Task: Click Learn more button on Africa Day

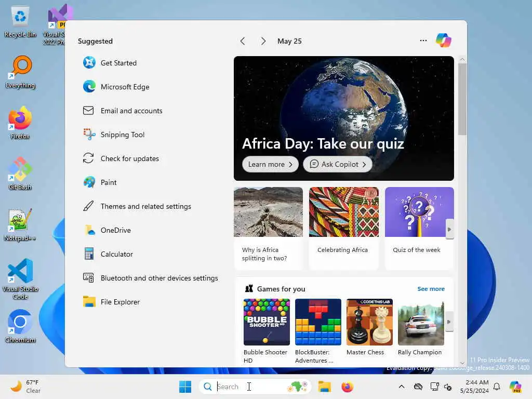Action: pos(270,164)
